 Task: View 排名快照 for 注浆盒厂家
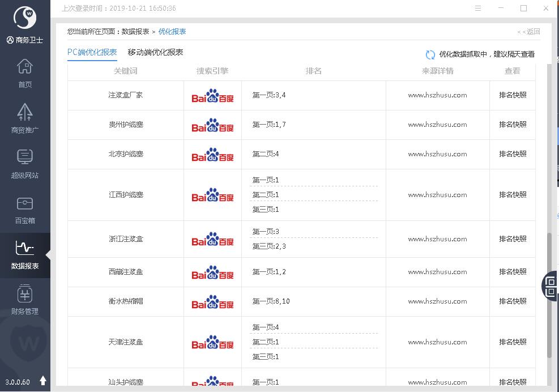(513, 95)
